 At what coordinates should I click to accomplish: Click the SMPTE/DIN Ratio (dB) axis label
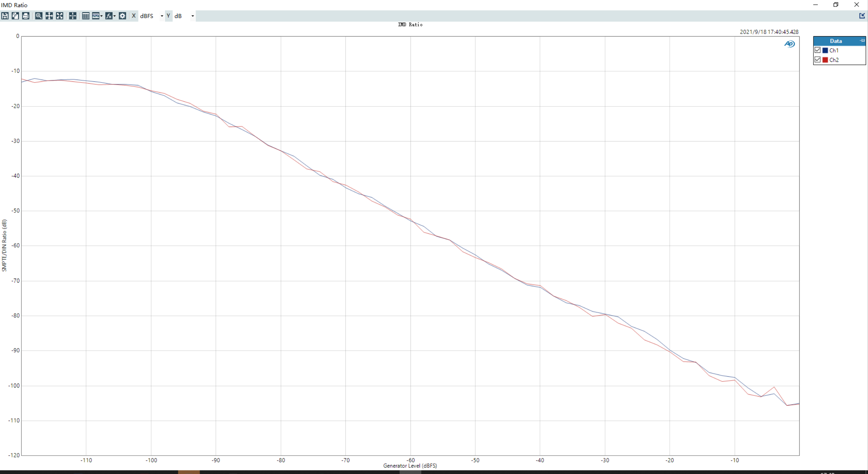point(4,245)
